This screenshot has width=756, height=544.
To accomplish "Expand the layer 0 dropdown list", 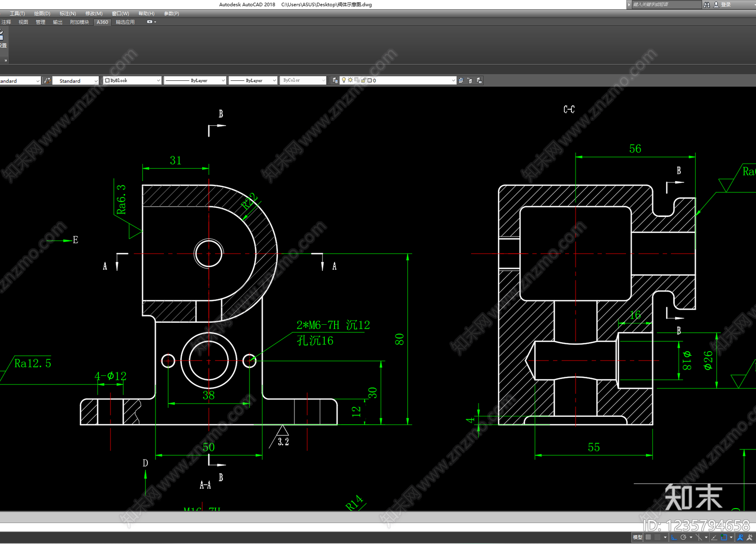I will pyautogui.click(x=453, y=80).
